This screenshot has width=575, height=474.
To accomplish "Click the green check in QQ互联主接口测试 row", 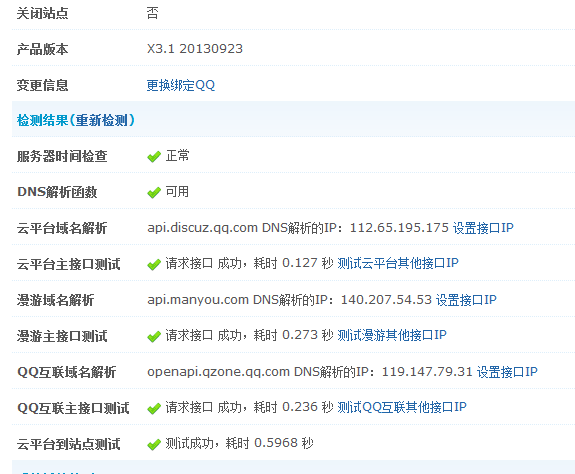I will (154, 408).
